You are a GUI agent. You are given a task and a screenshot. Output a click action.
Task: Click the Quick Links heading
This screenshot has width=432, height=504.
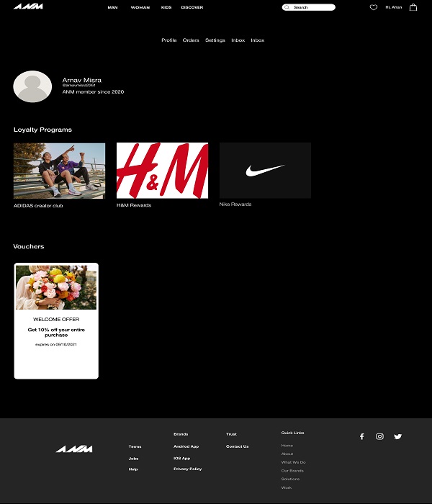(292, 433)
